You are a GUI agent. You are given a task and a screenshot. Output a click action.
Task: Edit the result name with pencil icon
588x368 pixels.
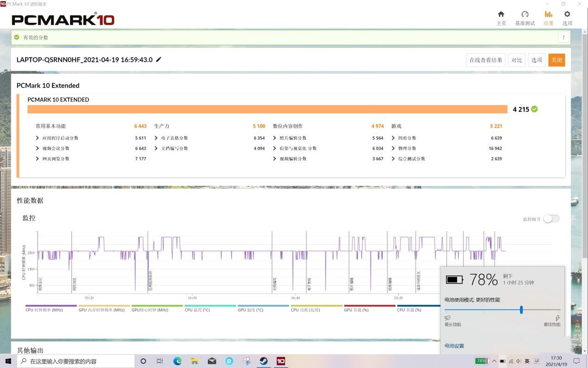[x=159, y=59]
